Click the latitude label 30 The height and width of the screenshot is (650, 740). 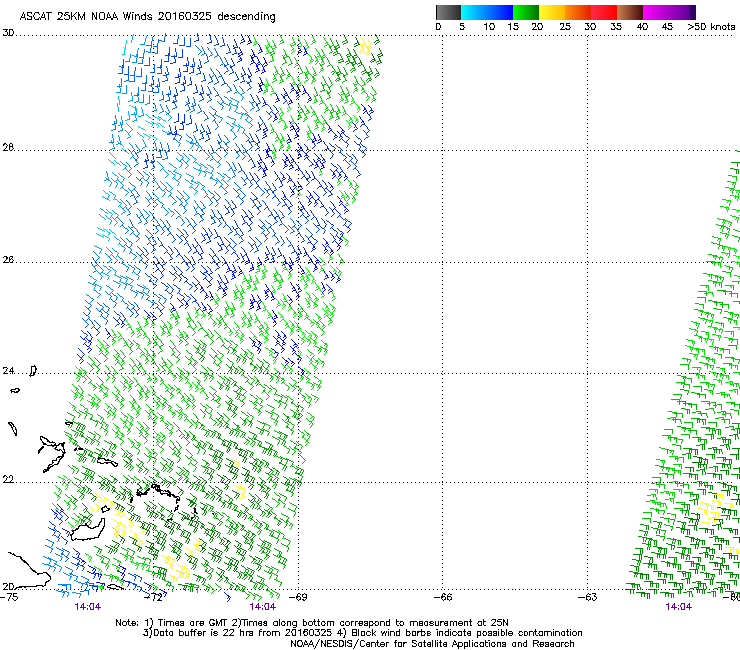[8, 33]
